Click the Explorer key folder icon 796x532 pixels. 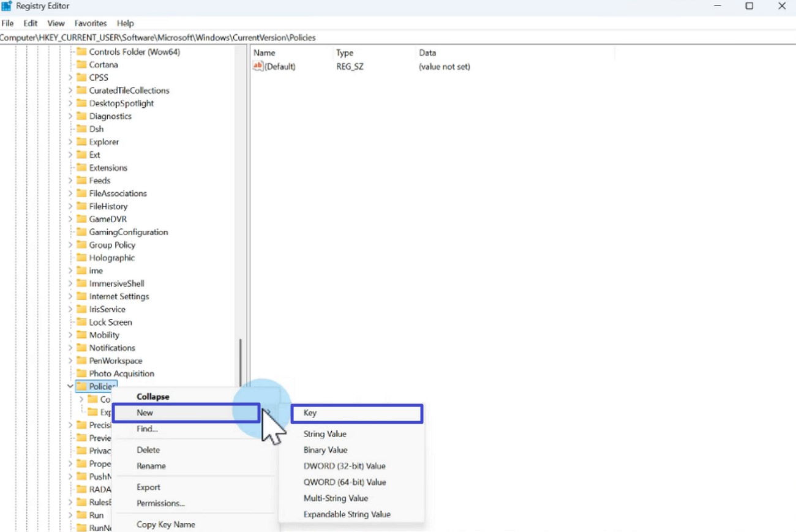pyautogui.click(x=81, y=142)
